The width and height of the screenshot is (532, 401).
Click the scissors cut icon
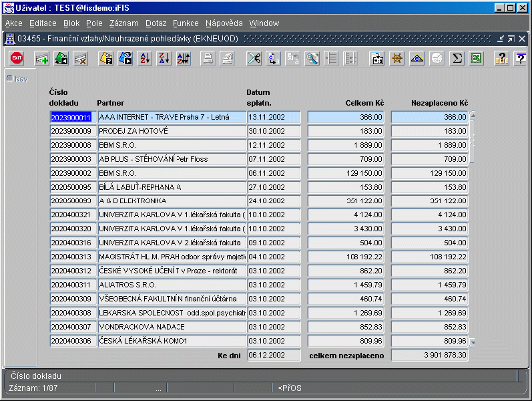coord(254,58)
